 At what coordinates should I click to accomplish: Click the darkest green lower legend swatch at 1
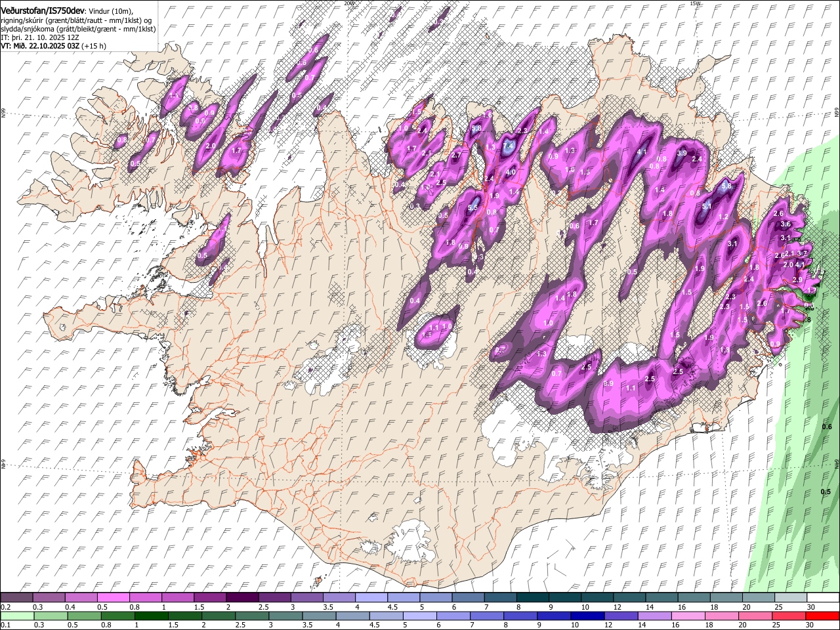(151, 616)
